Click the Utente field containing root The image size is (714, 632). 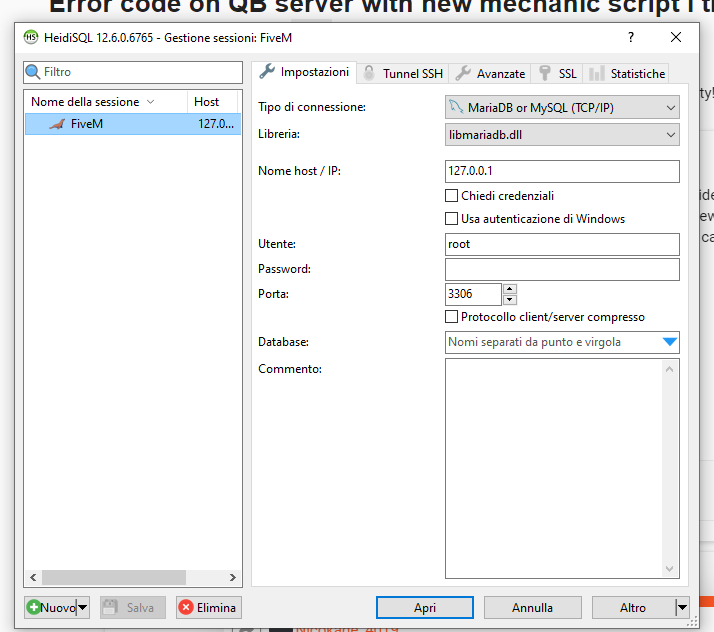(562, 245)
